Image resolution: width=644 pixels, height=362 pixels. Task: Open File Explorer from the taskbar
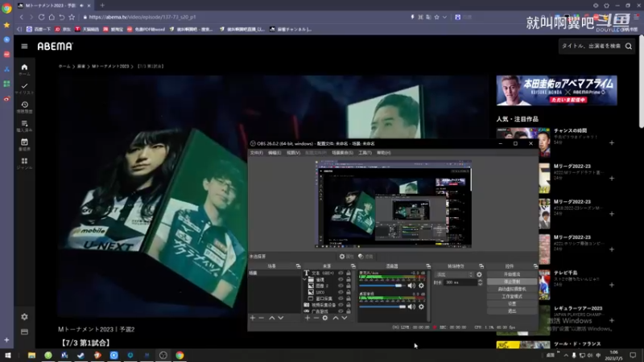31,355
